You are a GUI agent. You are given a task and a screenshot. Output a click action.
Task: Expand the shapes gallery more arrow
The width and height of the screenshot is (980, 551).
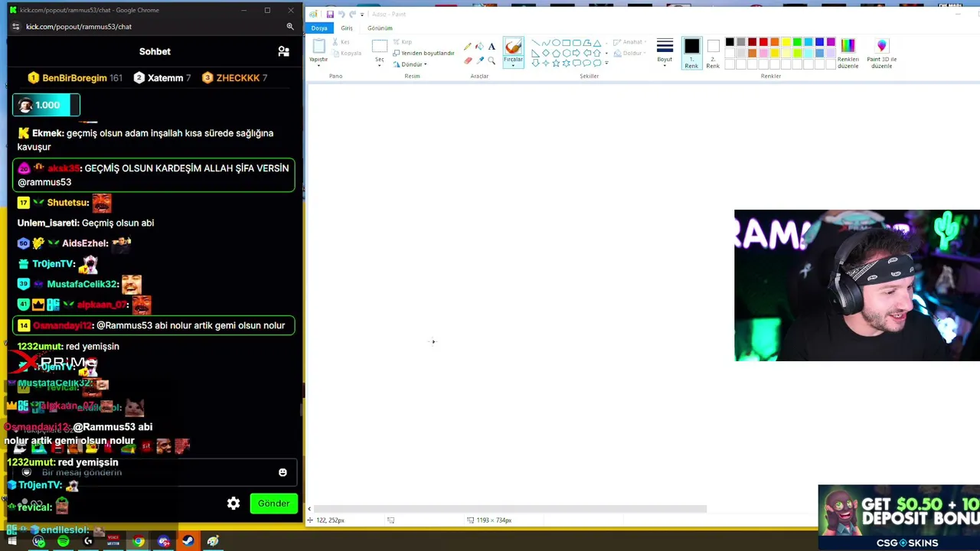tap(606, 63)
